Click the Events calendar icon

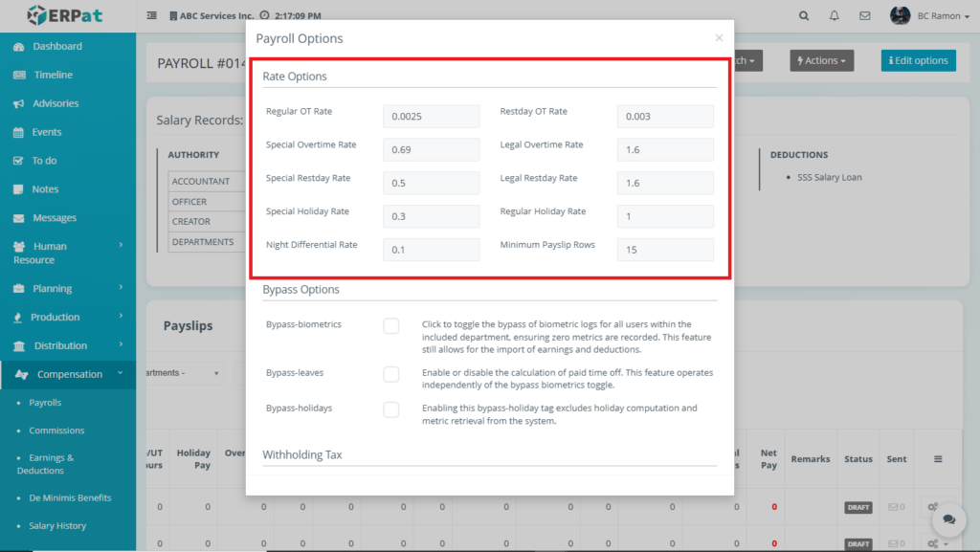point(19,132)
